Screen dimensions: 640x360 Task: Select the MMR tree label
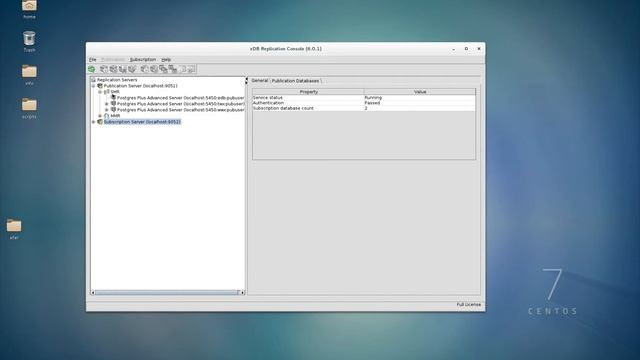[116, 116]
